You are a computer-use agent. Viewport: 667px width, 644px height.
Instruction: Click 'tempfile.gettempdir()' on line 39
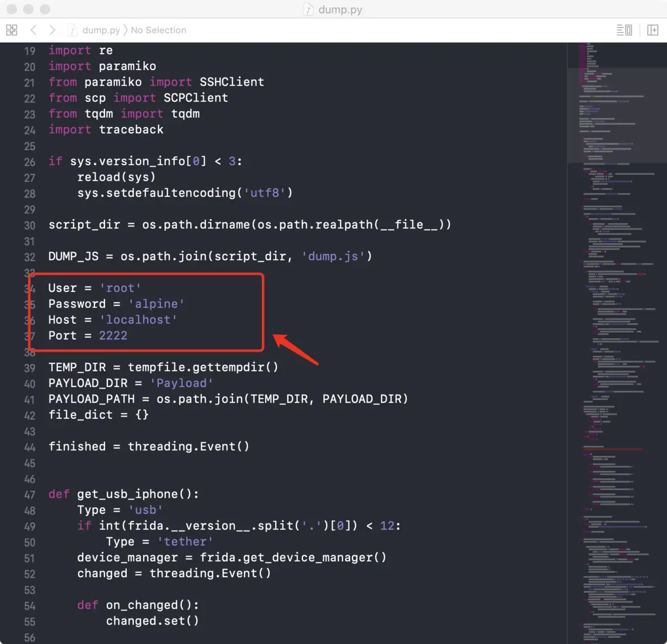click(203, 368)
